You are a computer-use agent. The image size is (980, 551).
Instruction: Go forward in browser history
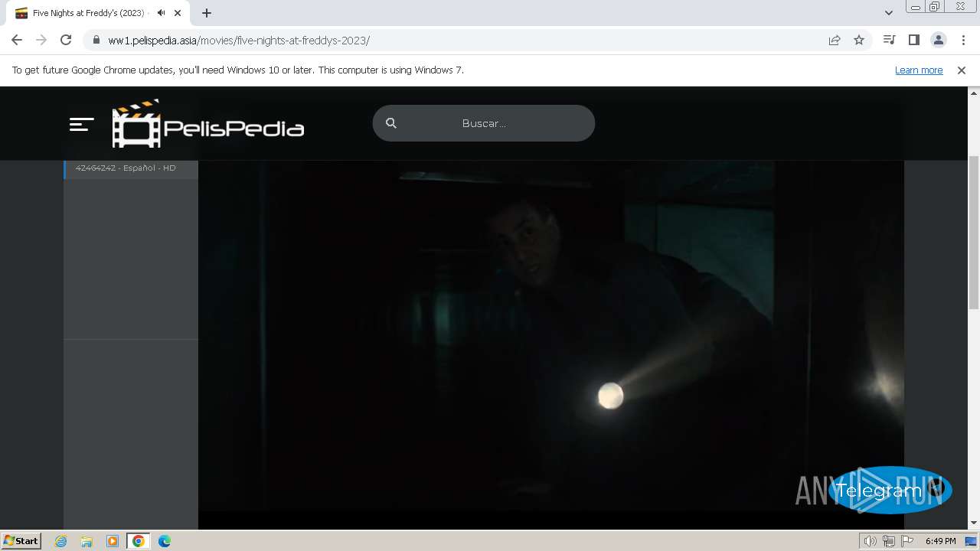[x=41, y=41]
